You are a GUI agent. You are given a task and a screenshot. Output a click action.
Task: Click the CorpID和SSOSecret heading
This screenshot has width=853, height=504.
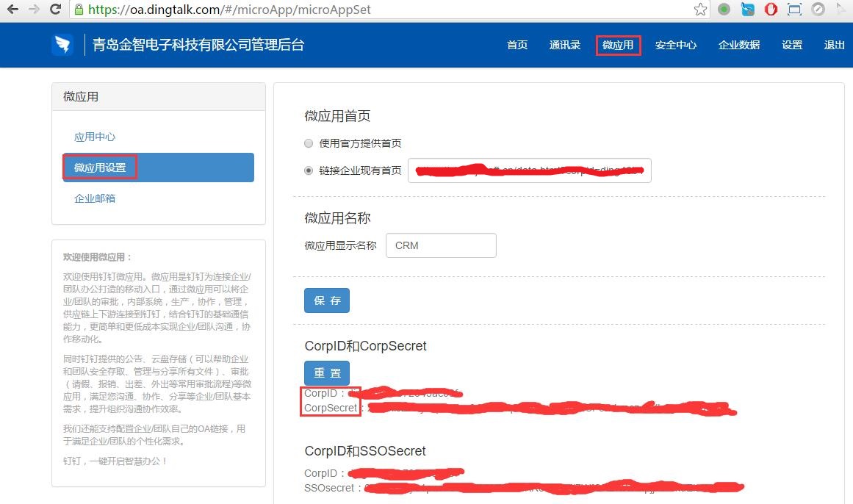365,451
